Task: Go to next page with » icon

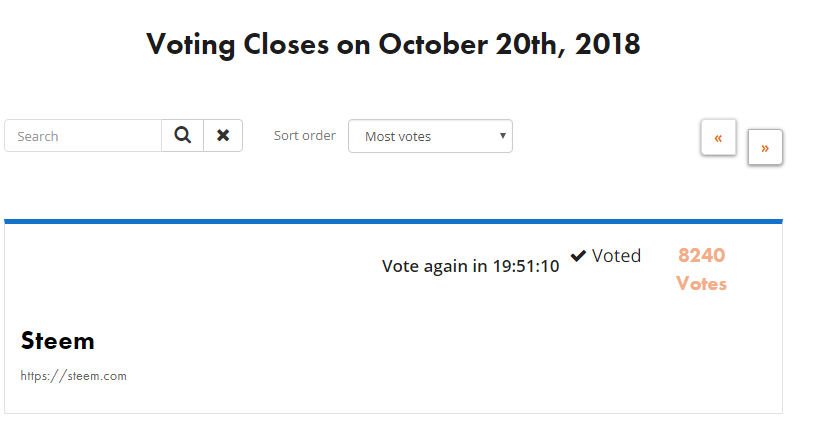Action: (x=765, y=147)
